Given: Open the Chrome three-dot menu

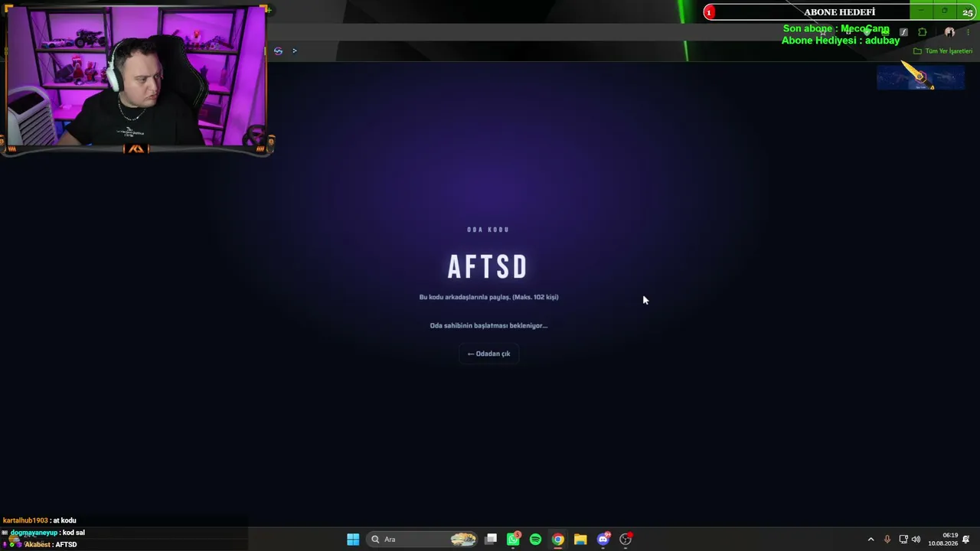Looking at the screenshot, I should (x=969, y=32).
